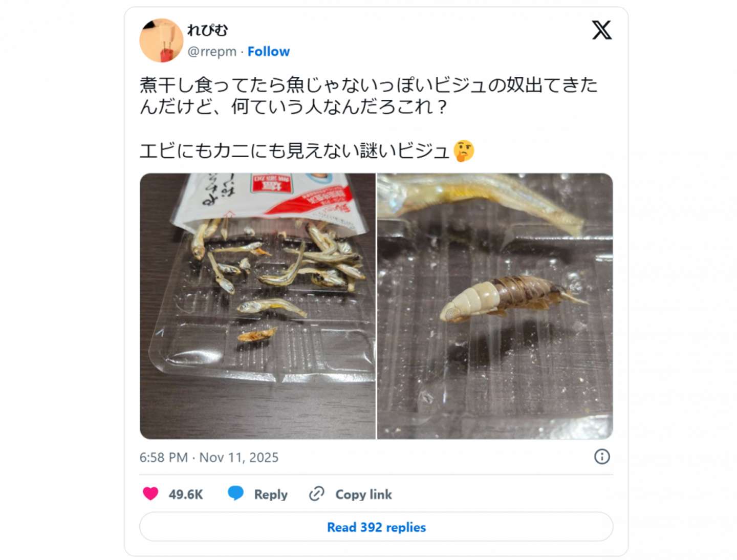Open the tweet info circle icon
Screen dimensions: 737x560
point(602,457)
